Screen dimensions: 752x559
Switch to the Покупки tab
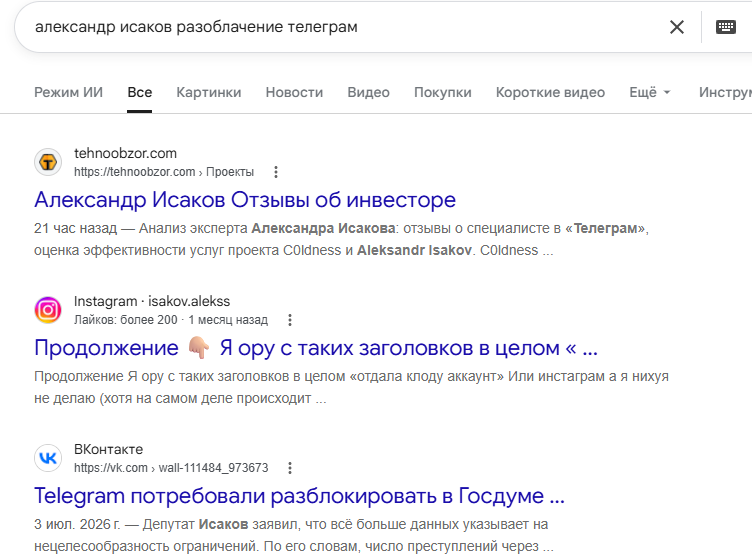[443, 92]
